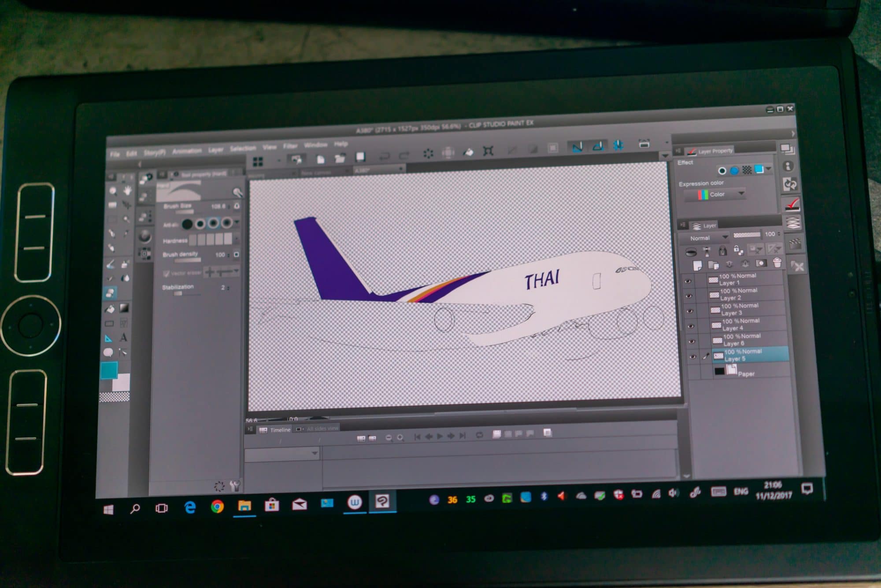Image resolution: width=881 pixels, height=588 pixels.
Task: Click the main teal color swatch
Action: [x=109, y=370]
